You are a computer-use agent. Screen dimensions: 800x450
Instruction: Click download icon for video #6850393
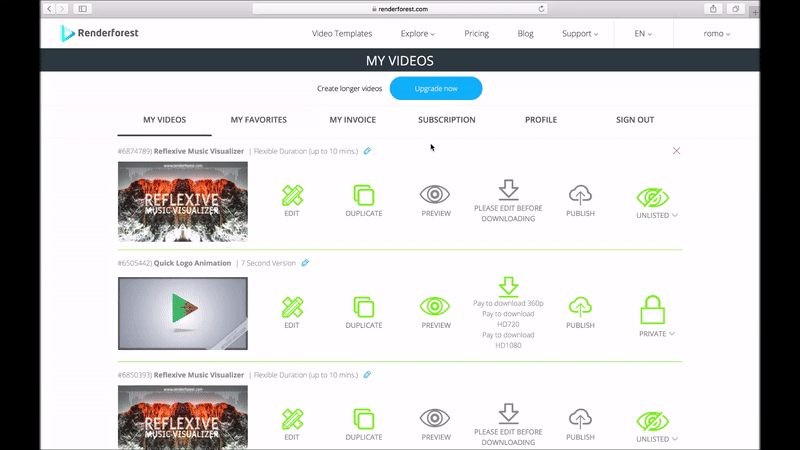508,413
